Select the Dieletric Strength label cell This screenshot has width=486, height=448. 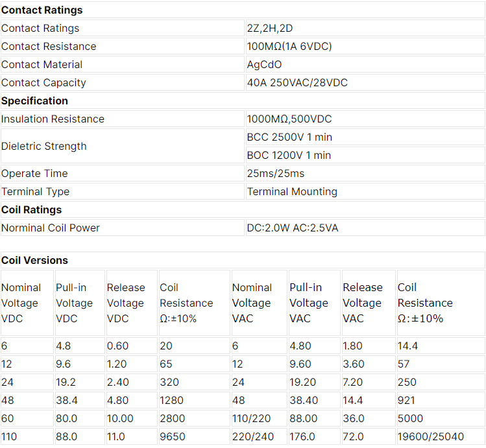[123, 146]
